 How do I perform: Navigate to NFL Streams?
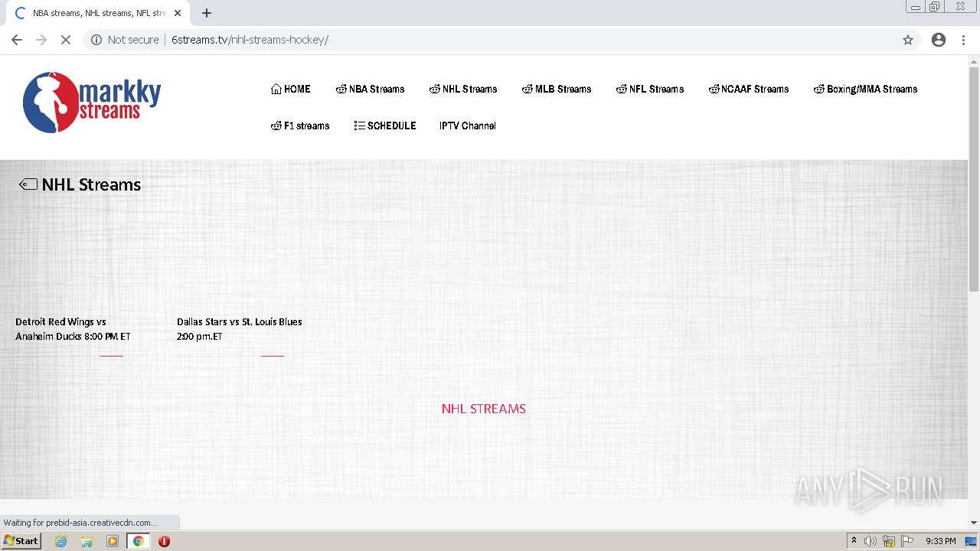coord(650,89)
